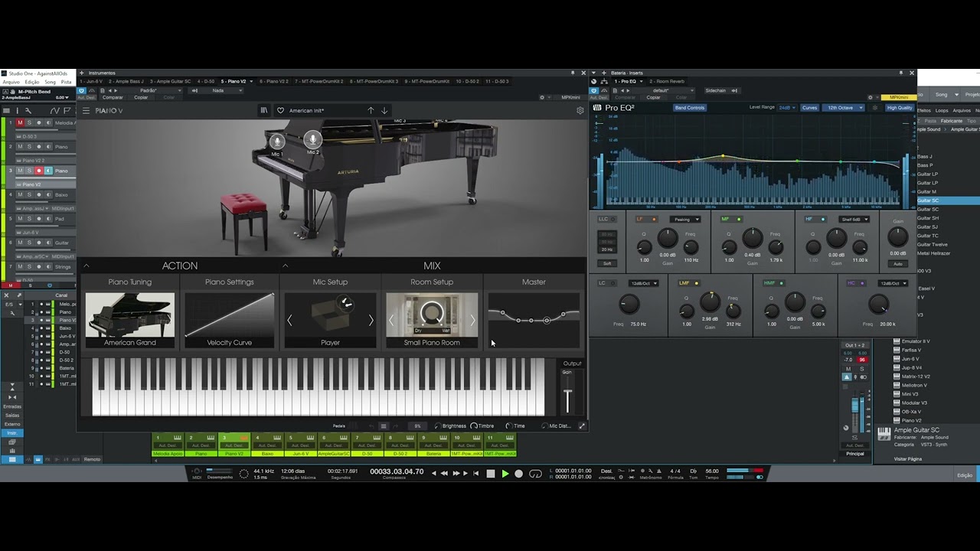The height and width of the screenshot is (551, 980).
Task: Solo the Piano track 3
Action: (x=29, y=171)
